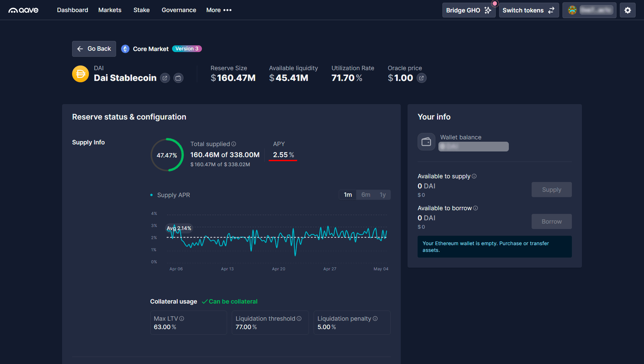
Task: Open the connected wallet account menu
Action: click(x=589, y=10)
